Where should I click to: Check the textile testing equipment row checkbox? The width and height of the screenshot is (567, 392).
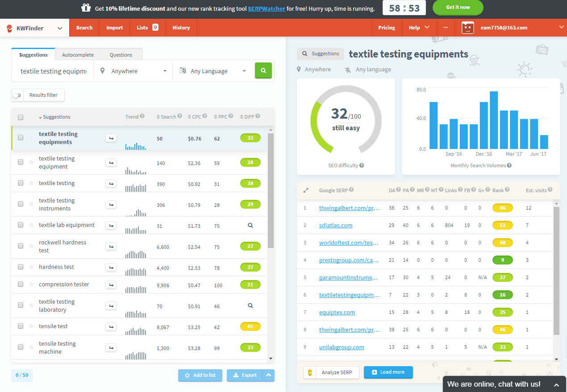click(x=21, y=162)
